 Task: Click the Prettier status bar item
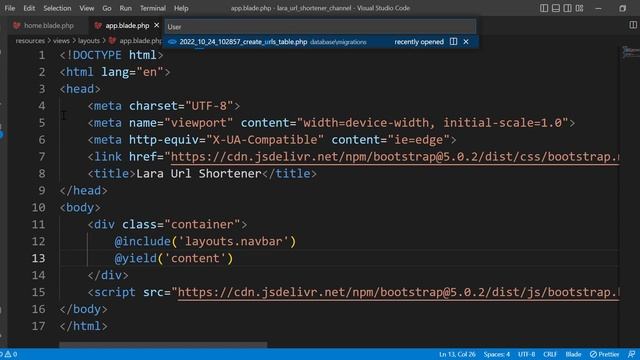[604, 354]
